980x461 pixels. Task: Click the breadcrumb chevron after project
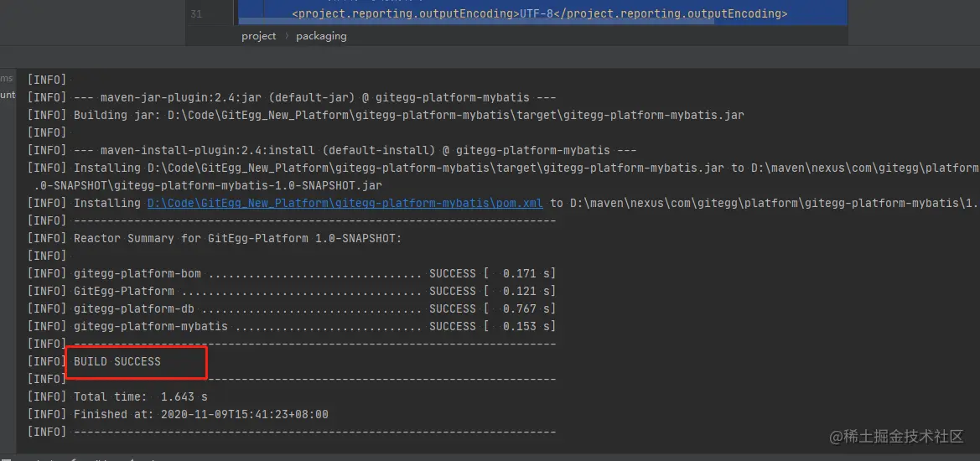(x=285, y=36)
